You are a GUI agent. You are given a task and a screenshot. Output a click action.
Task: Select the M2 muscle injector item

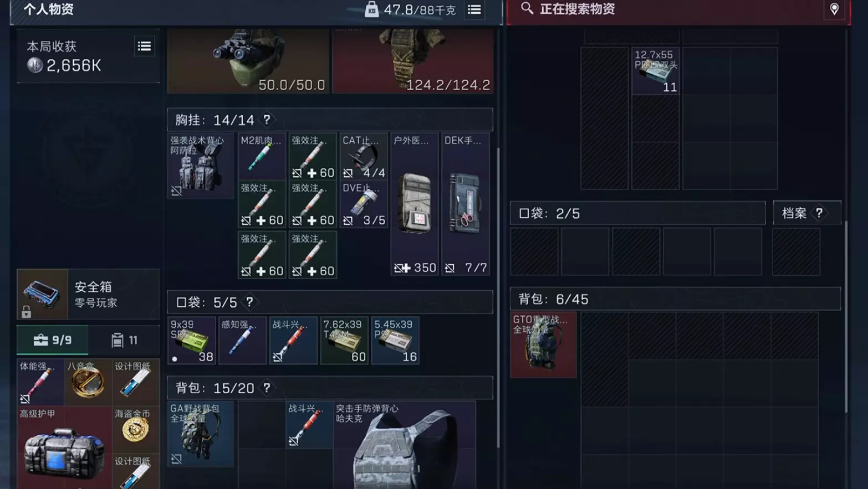pos(262,157)
